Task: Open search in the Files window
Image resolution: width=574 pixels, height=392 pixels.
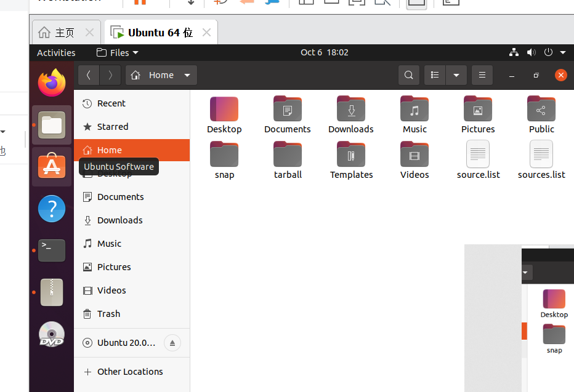Action: click(408, 74)
